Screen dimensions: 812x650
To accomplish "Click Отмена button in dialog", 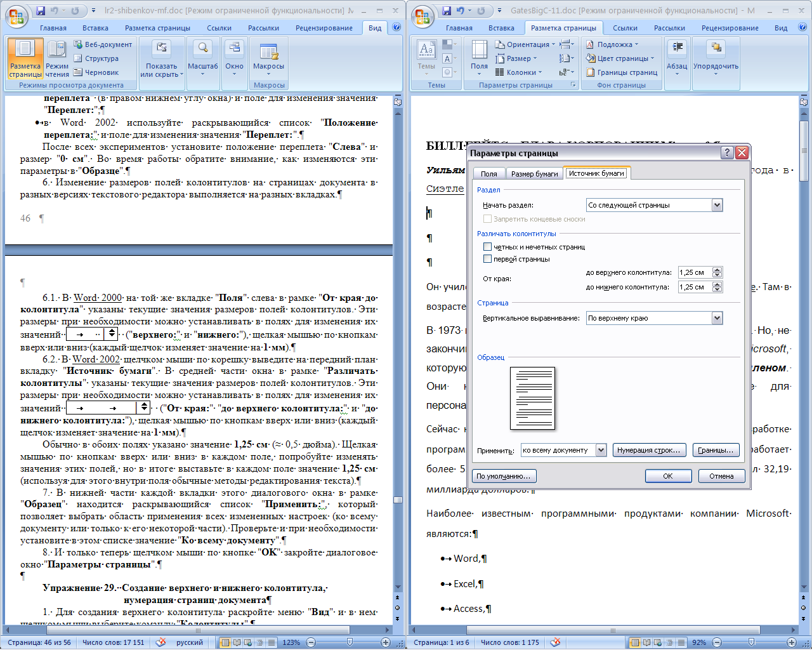I will click(721, 476).
